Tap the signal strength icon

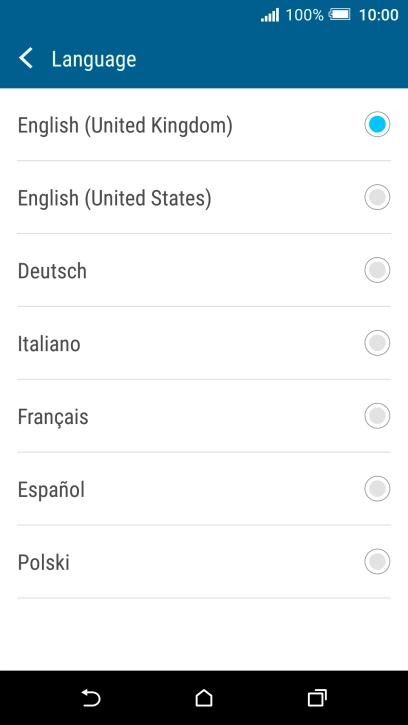click(270, 15)
